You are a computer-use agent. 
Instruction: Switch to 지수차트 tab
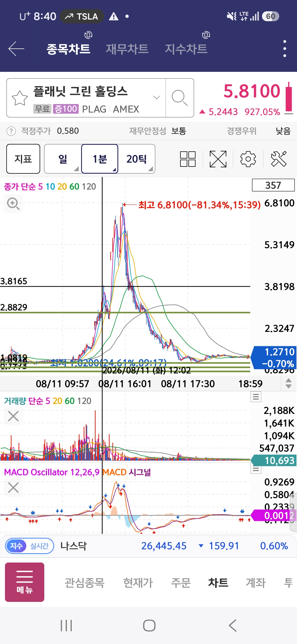(x=186, y=49)
